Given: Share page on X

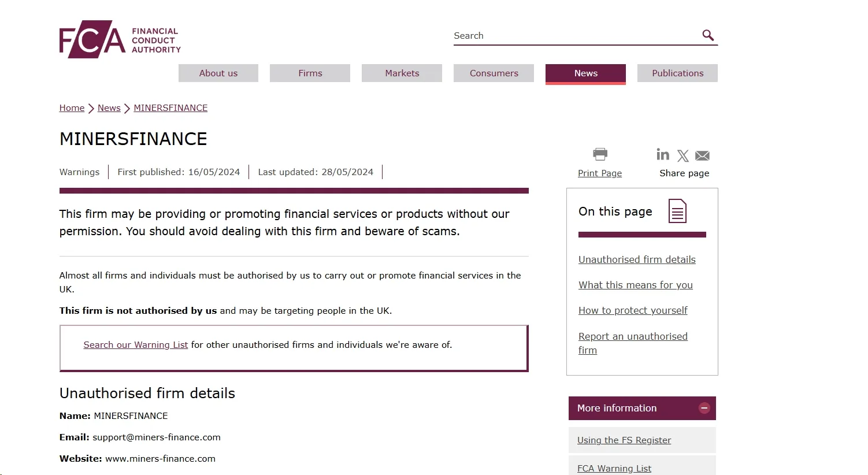Looking at the screenshot, I should (683, 156).
